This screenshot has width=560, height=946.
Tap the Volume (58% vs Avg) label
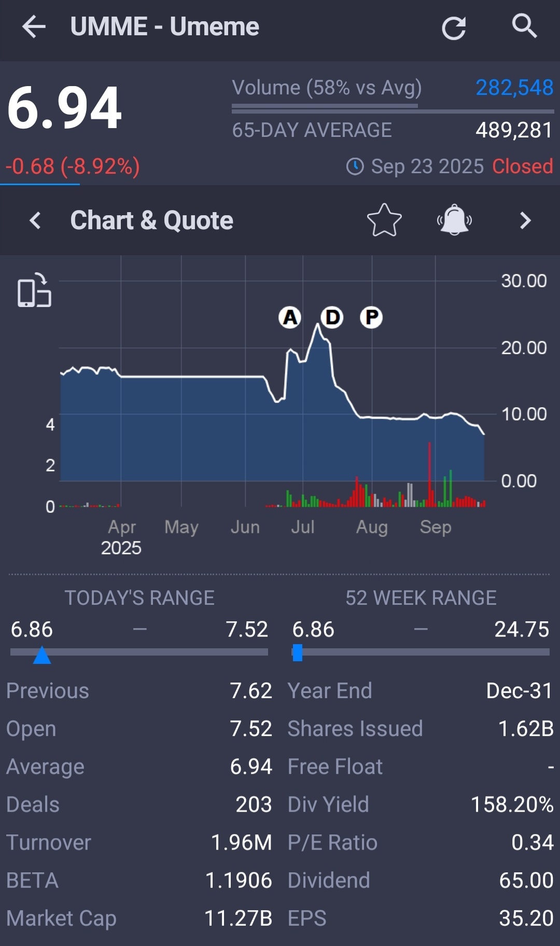pyautogui.click(x=327, y=88)
